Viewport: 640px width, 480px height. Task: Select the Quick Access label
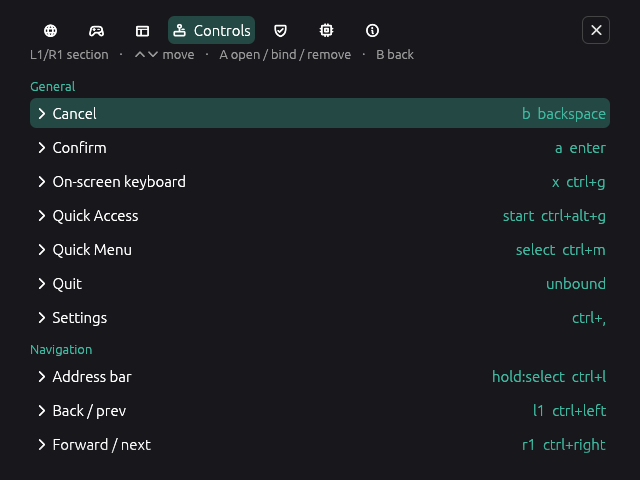(x=96, y=216)
